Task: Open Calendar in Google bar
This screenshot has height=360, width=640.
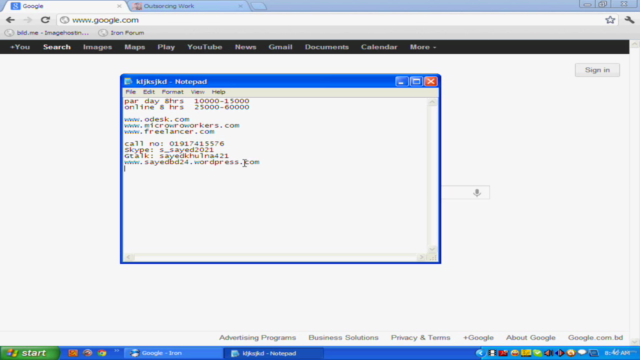Action: pyautogui.click(x=379, y=47)
